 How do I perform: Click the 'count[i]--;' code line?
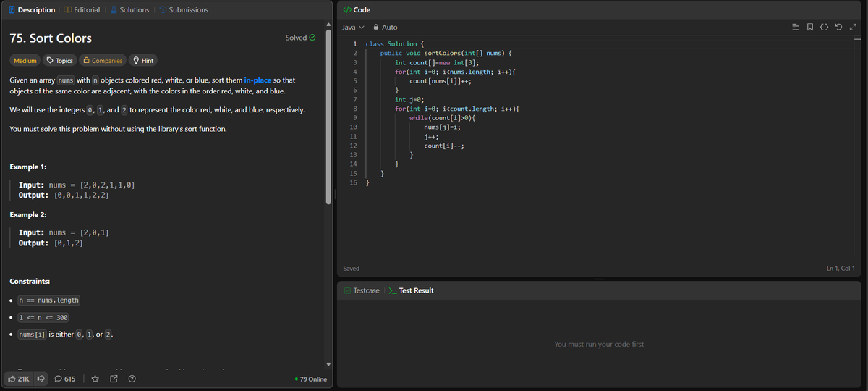pos(444,146)
